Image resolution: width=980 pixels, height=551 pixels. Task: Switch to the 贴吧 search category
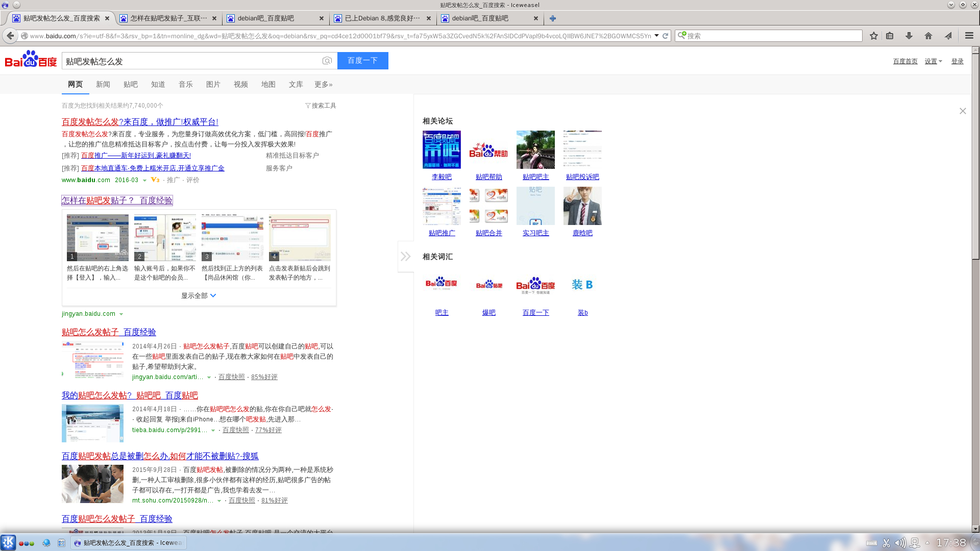pyautogui.click(x=130, y=85)
